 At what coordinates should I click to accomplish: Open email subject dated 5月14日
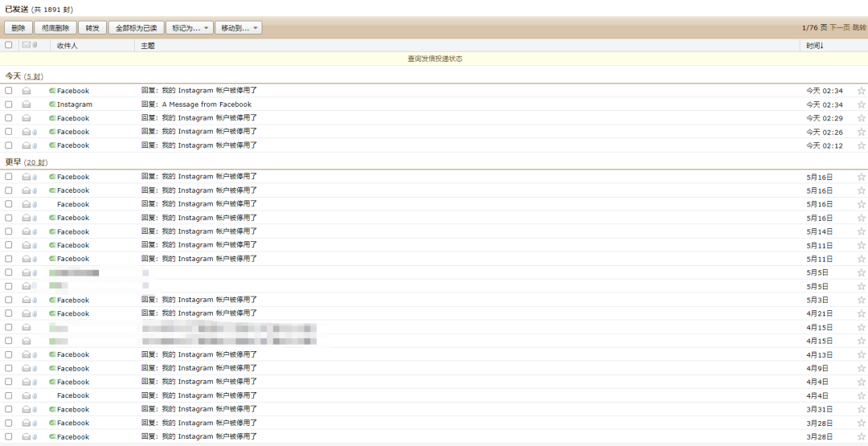(x=199, y=232)
